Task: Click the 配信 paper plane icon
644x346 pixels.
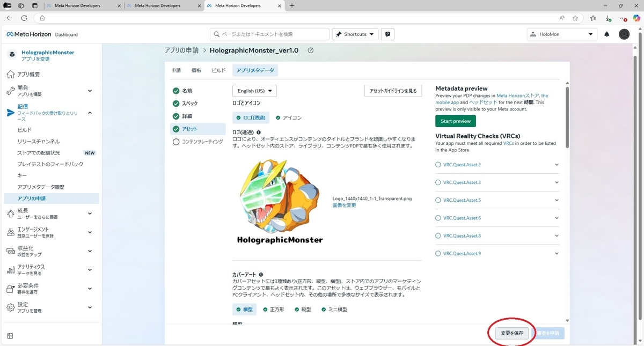Action: [11, 113]
